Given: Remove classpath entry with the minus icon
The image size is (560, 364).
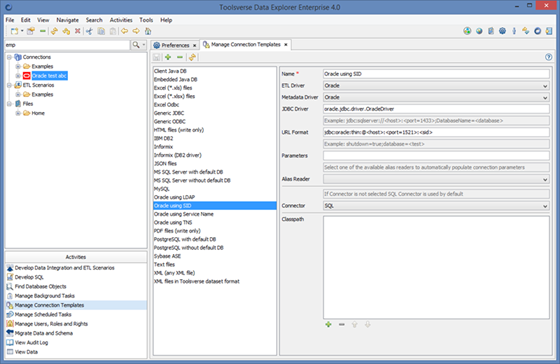Looking at the screenshot, I should click(x=342, y=324).
